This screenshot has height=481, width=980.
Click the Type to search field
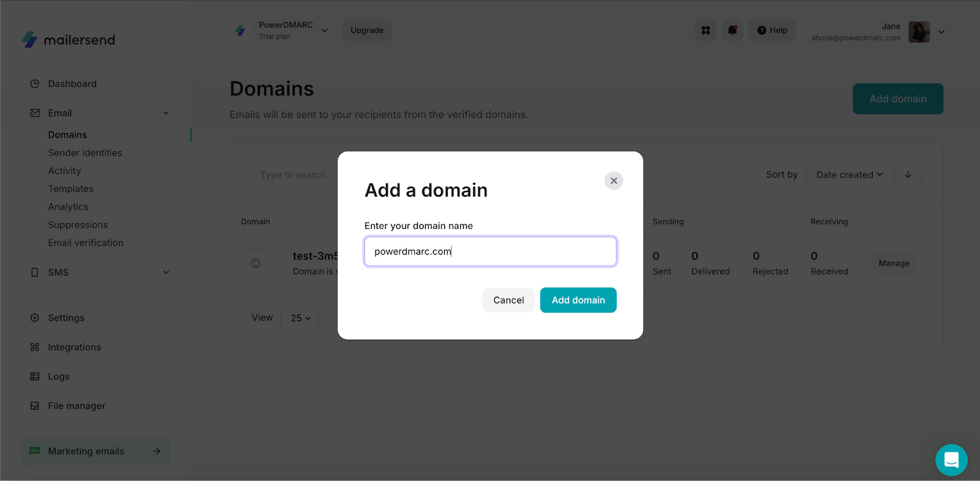point(294,175)
